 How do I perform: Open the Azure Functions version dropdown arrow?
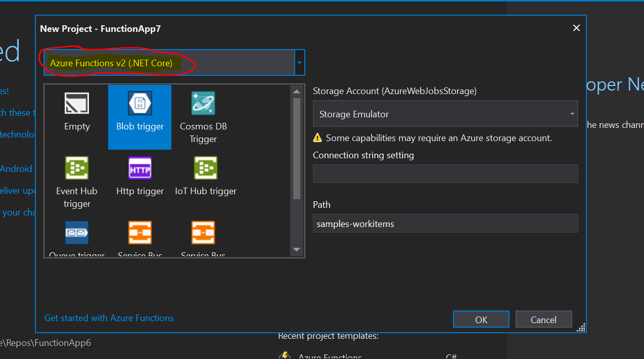tap(300, 63)
